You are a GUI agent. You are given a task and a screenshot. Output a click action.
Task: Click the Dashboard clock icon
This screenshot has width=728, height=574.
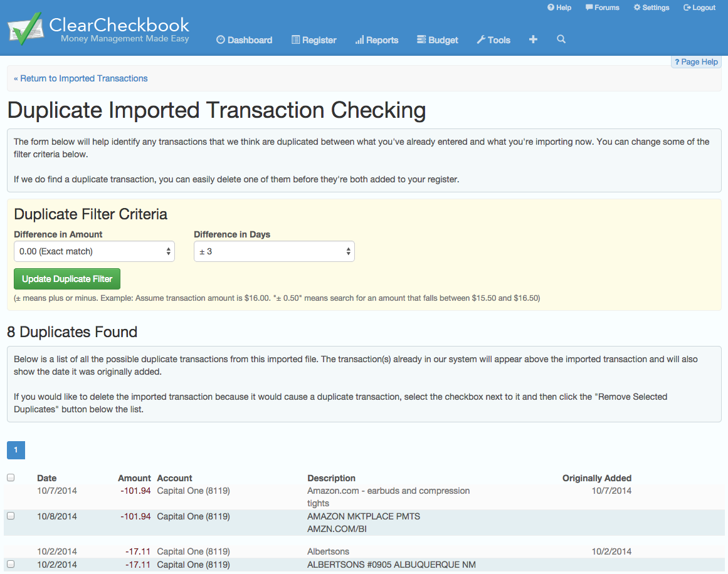(x=221, y=40)
